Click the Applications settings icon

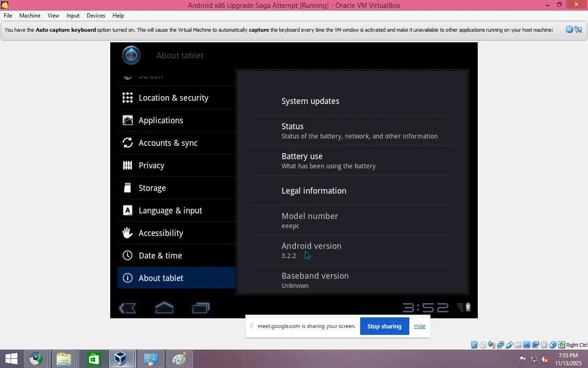click(127, 120)
